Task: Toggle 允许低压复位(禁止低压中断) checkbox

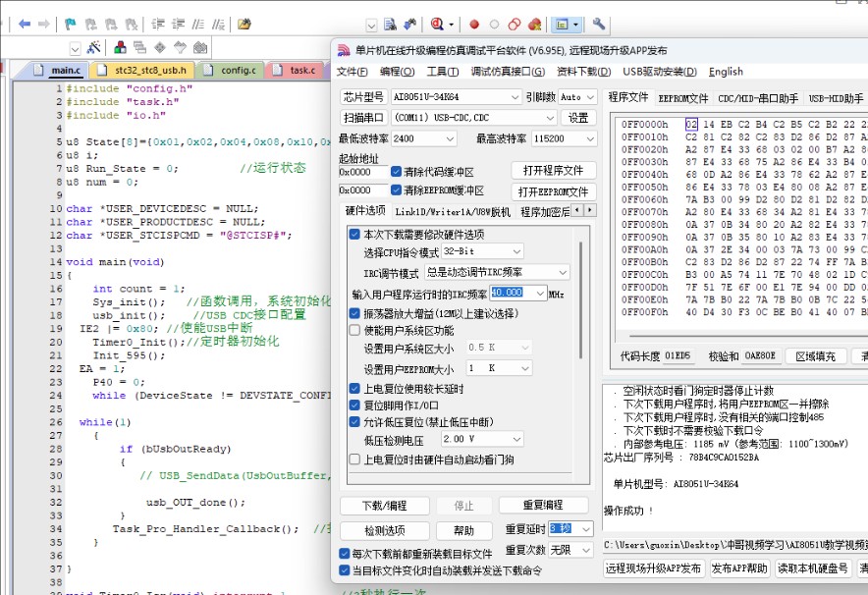Action: pyautogui.click(x=354, y=422)
